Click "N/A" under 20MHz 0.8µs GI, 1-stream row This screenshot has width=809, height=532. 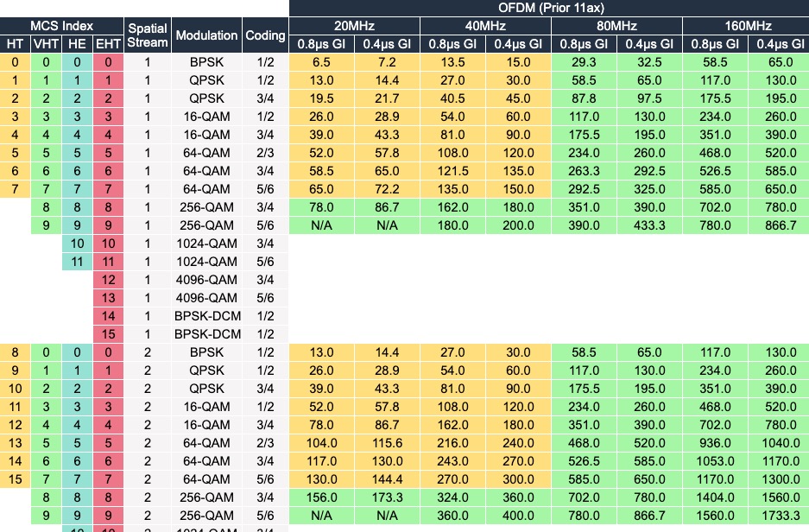pos(321,225)
